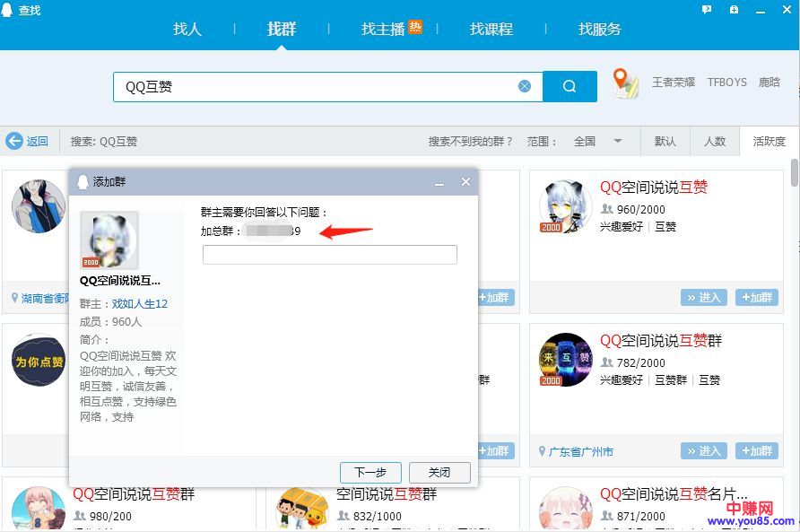Click the magnifier search button
Image resolution: width=800 pixels, height=532 pixels.
pyautogui.click(x=570, y=86)
